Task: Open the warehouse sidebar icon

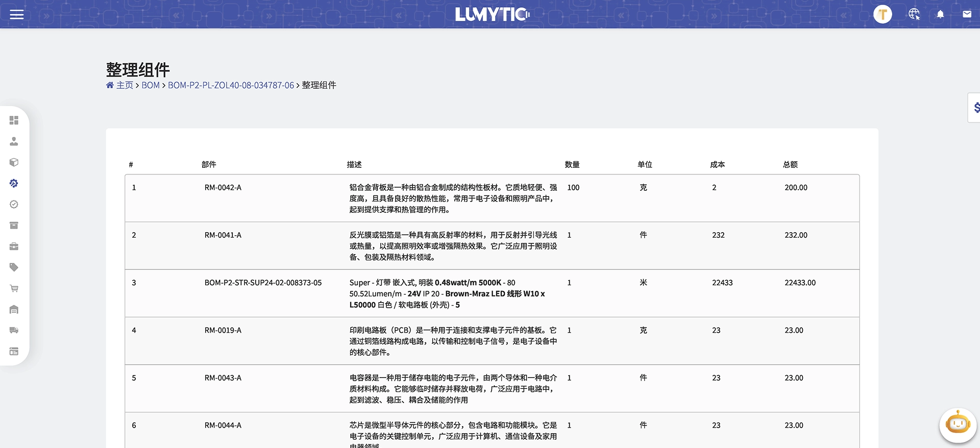Action: (x=14, y=310)
